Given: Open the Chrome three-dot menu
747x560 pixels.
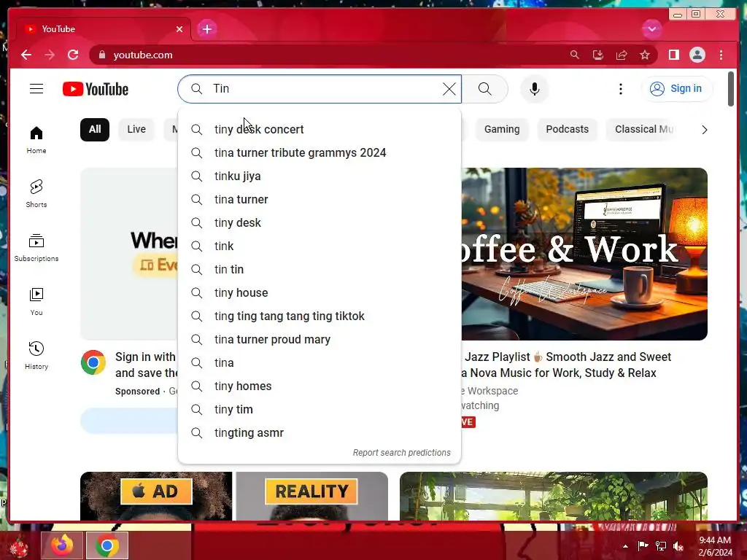Looking at the screenshot, I should pyautogui.click(x=721, y=55).
